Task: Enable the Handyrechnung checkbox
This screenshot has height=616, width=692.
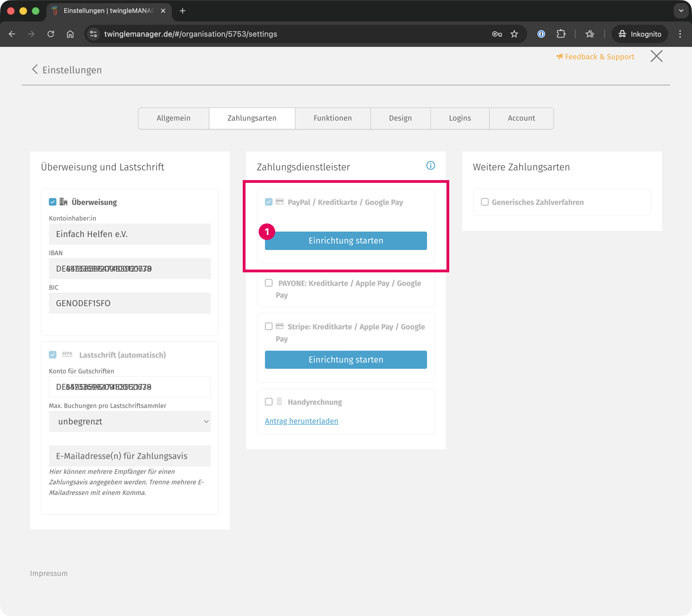Action: point(268,402)
